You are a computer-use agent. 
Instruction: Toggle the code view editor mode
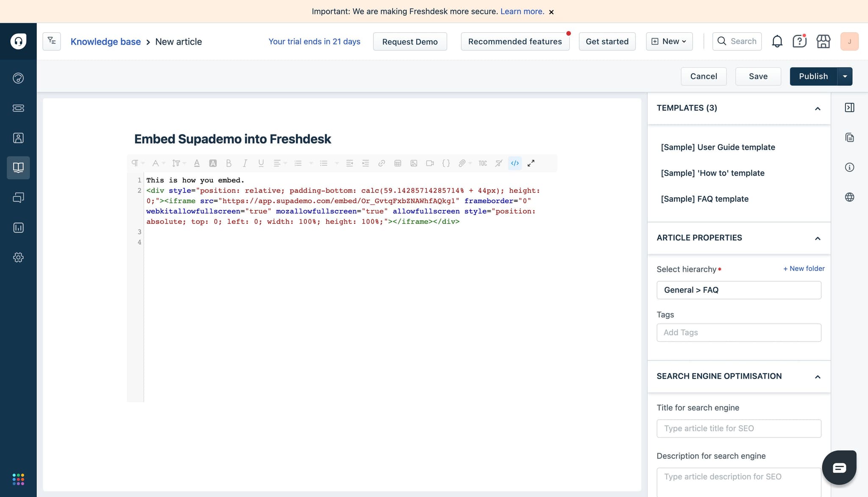tap(514, 163)
